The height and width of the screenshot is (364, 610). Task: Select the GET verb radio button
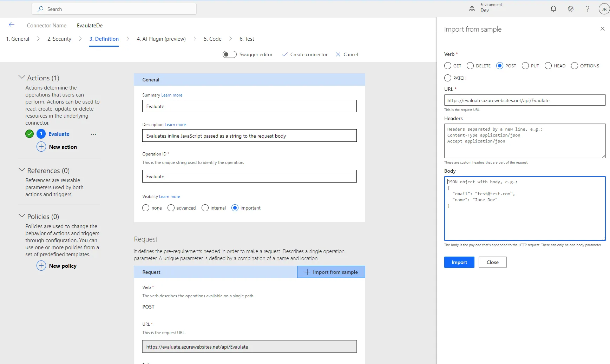point(448,66)
